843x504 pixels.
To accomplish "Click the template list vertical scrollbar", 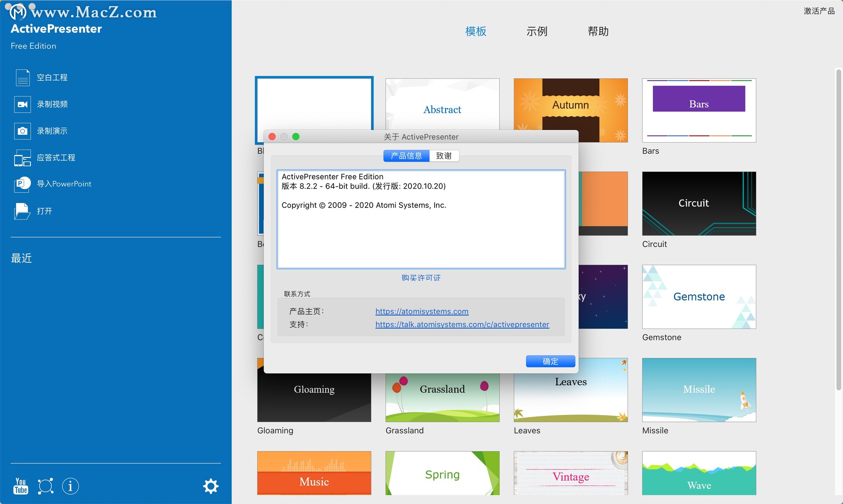I will coord(839,229).
